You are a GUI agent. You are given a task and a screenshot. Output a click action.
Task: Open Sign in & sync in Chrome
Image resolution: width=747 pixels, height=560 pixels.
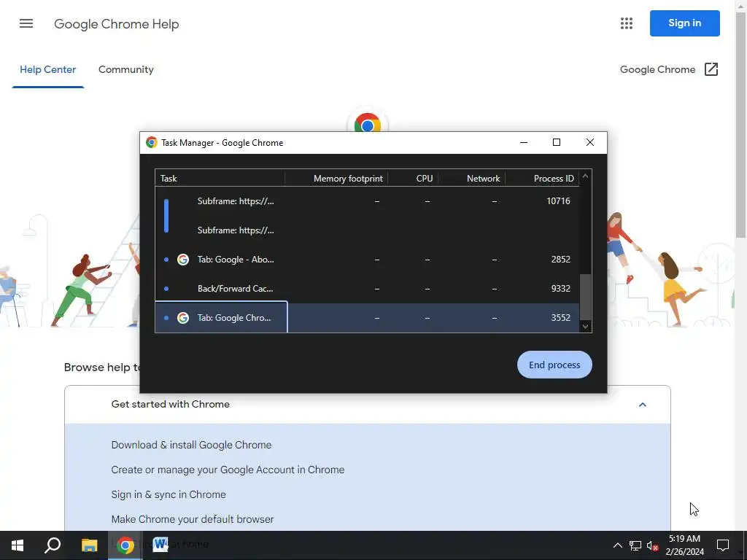pyautogui.click(x=169, y=494)
